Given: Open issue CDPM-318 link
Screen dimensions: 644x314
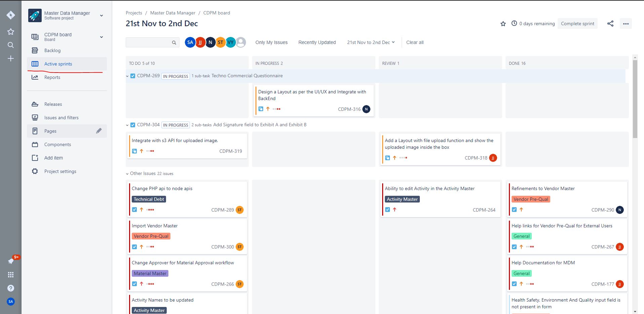Looking at the screenshot, I should coord(476,158).
